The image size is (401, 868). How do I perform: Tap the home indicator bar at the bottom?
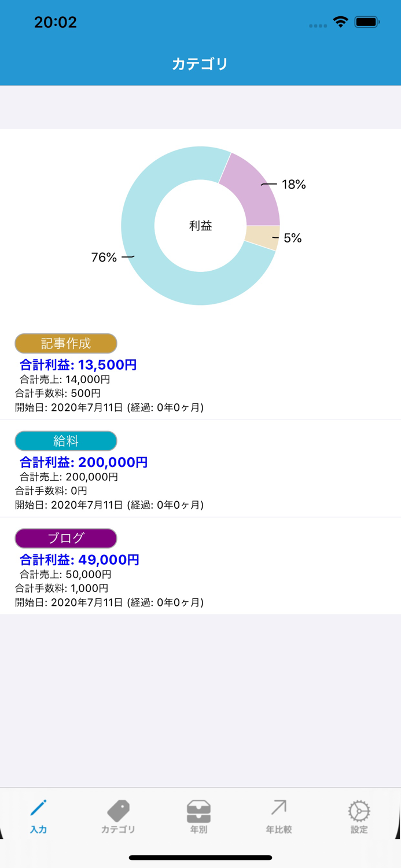[200, 858]
